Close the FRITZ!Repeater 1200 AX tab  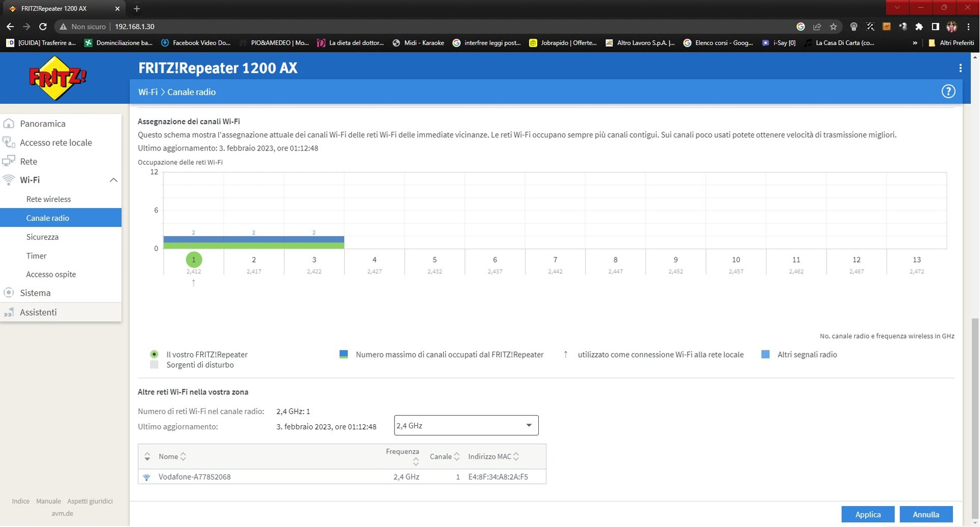point(117,9)
